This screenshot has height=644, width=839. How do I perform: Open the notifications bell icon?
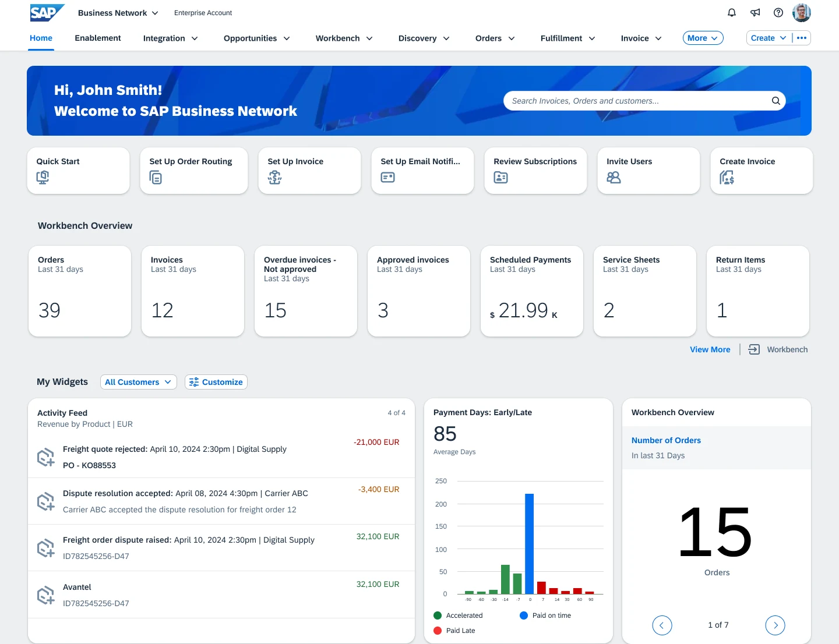click(732, 13)
